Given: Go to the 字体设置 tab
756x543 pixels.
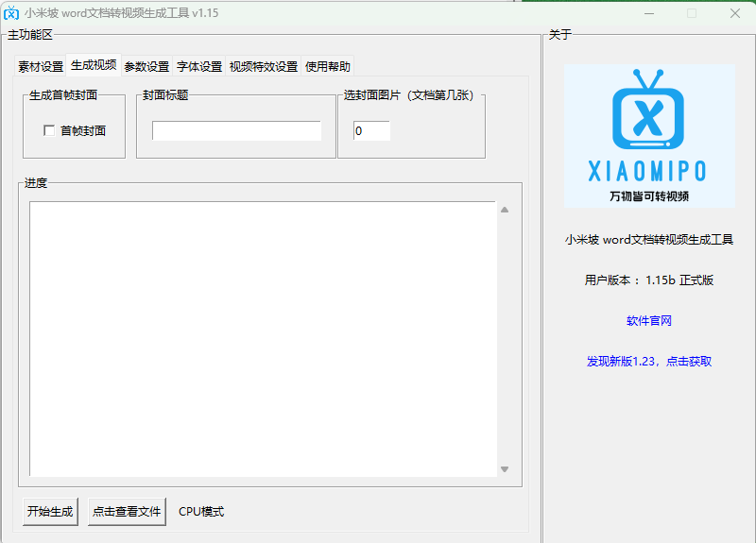Looking at the screenshot, I should (199, 67).
